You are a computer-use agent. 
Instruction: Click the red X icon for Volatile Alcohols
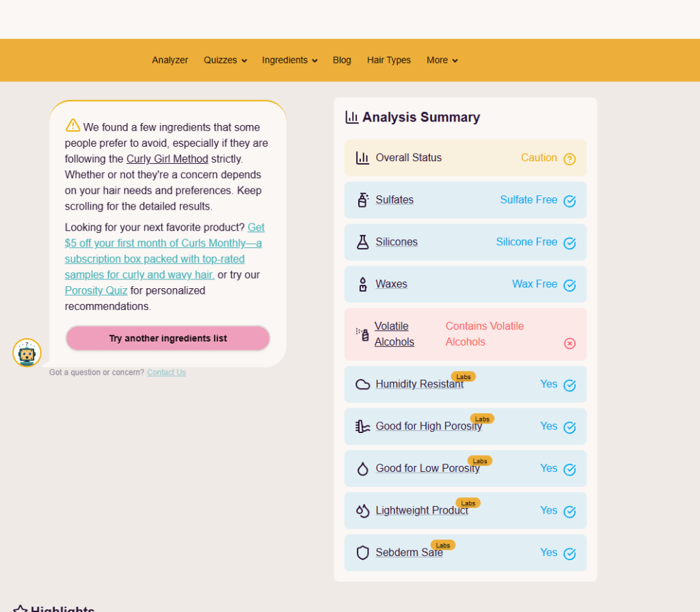coord(569,343)
